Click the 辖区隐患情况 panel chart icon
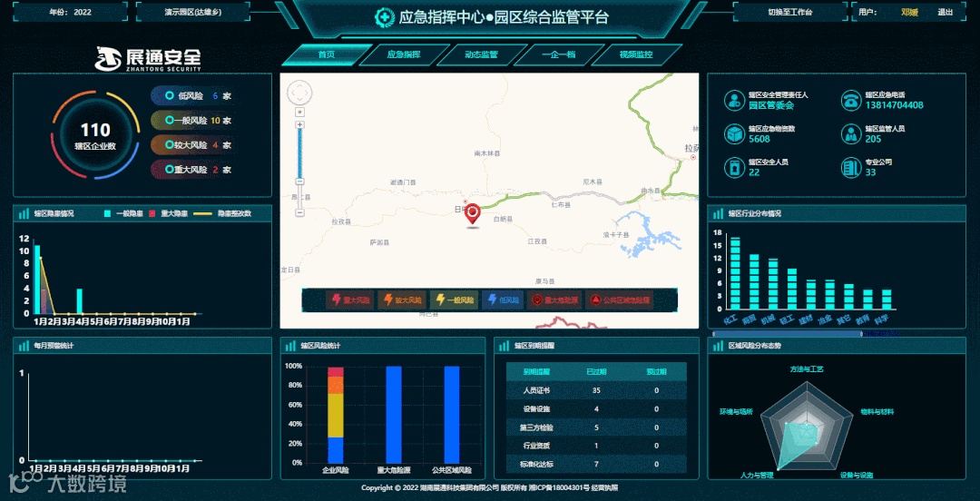The height and width of the screenshot is (501, 980). point(24,214)
